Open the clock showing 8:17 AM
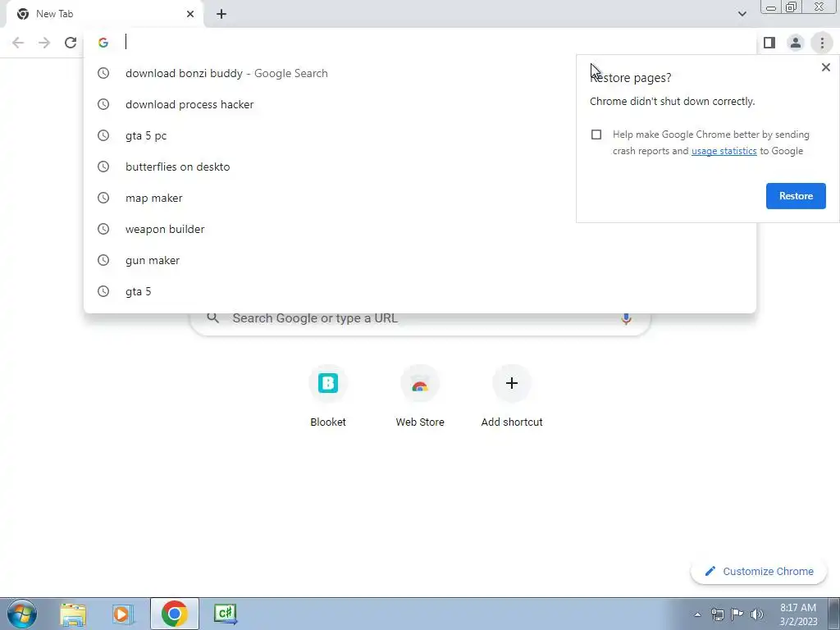The width and height of the screenshot is (840, 630). (x=798, y=614)
